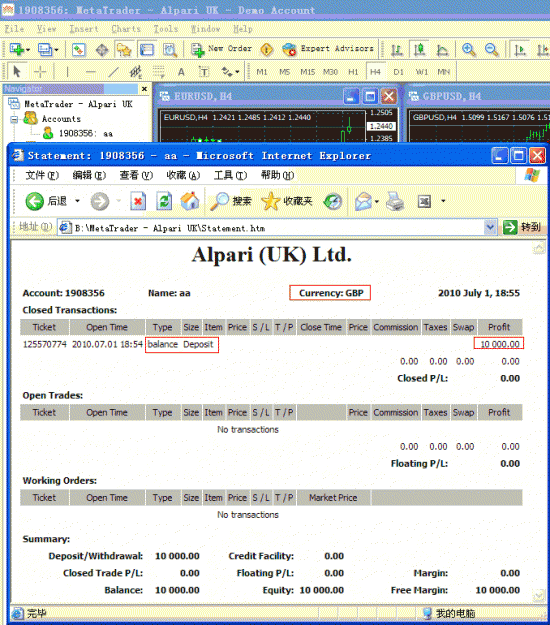550x625 pixels.
Task: Open Internet Explorer 文件(F) menu
Action: coord(42,175)
